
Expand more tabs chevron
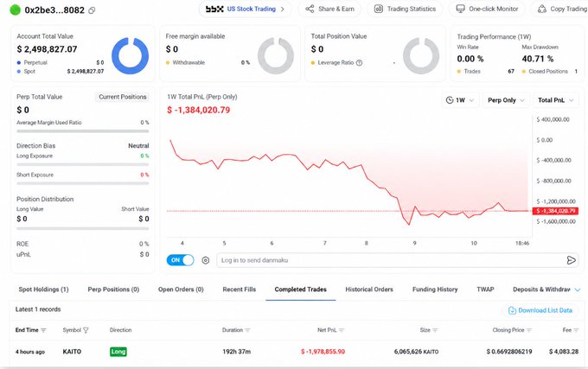point(577,289)
